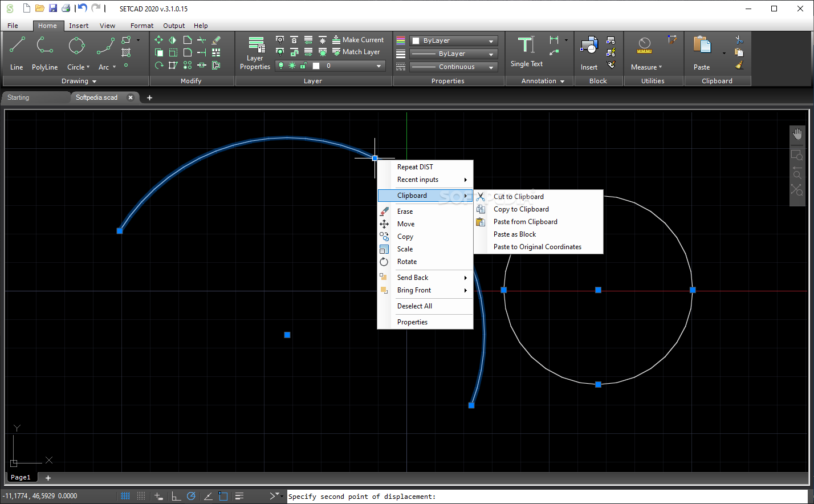Click the command line input field
This screenshot has width=814, height=504.
[547, 497]
